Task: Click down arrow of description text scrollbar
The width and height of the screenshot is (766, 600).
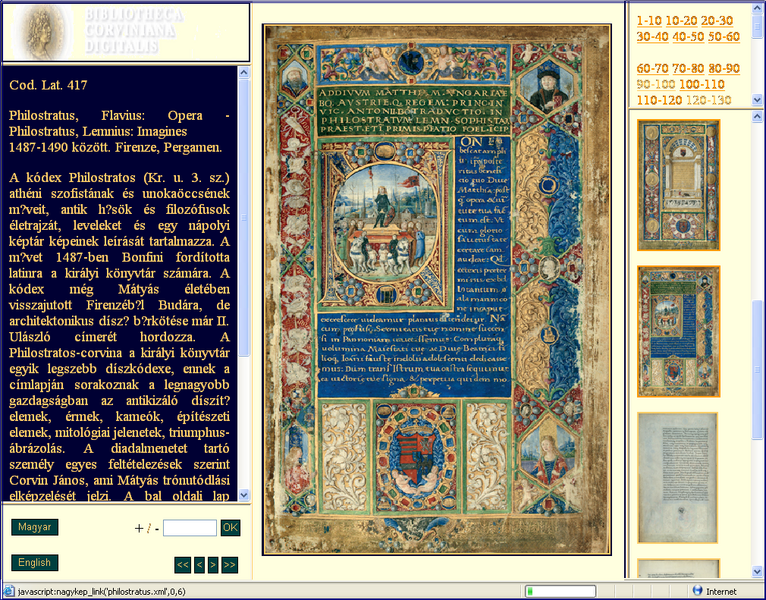Action: coord(244,494)
